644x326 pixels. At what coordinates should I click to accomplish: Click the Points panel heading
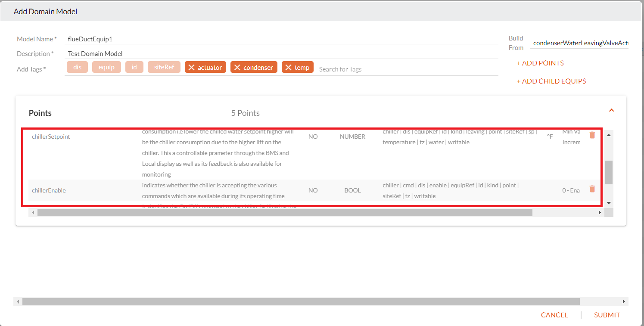(40, 113)
